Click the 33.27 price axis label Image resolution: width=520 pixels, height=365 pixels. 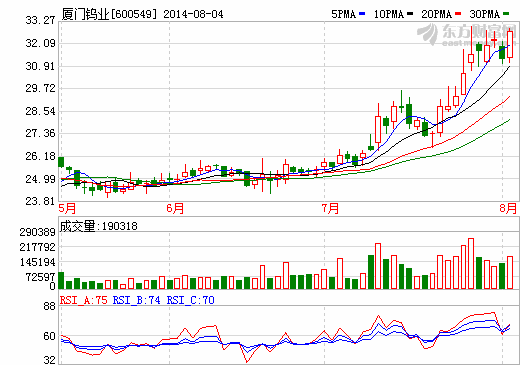pyautogui.click(x=40, y=20)
